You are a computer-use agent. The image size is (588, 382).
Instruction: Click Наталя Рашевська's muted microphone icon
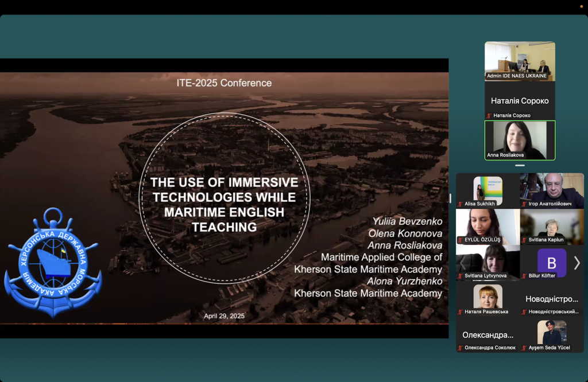[x=460, y=312]
